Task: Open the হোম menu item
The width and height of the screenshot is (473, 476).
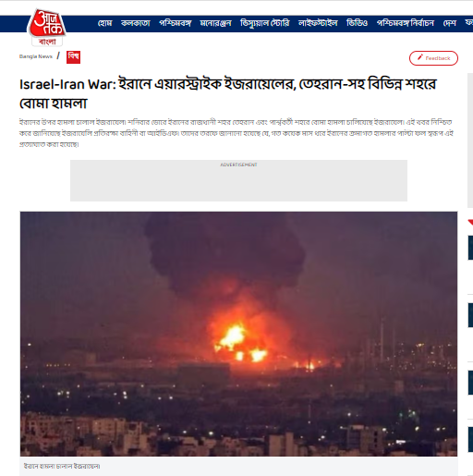Action: tap(105, 23)
